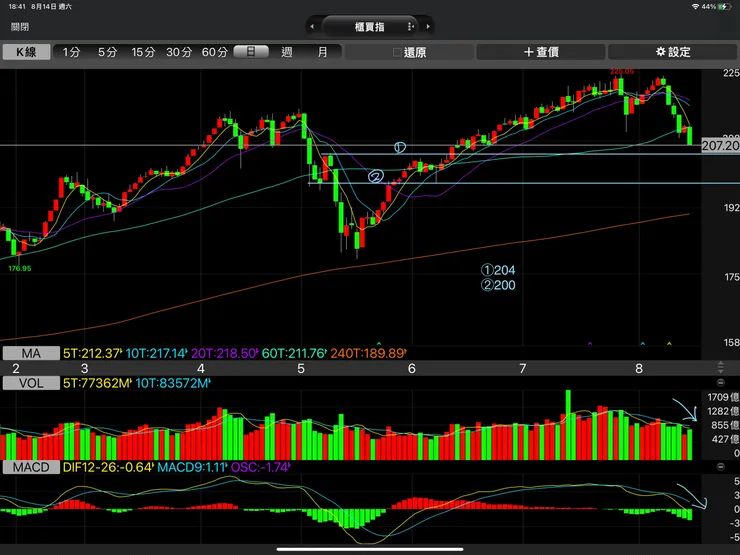Collapse the MACD panel with minus icon
Image resolution: width=740 pixels, height=555 pixels.
(721, 467)
